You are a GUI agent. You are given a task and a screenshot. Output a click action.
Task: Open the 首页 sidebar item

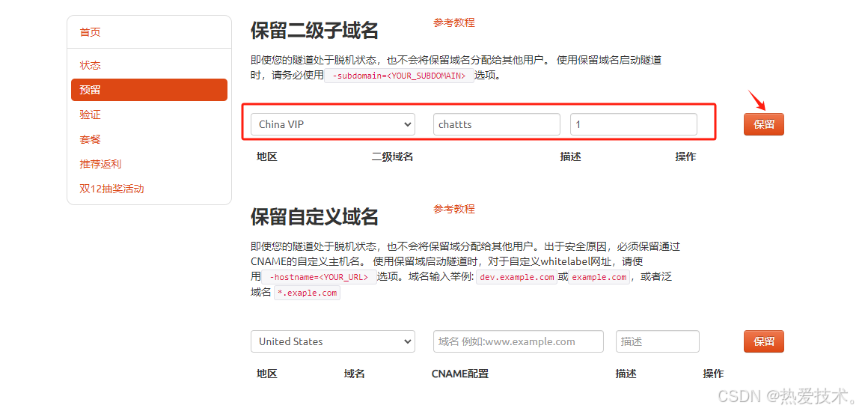click(x=91, y=32)
